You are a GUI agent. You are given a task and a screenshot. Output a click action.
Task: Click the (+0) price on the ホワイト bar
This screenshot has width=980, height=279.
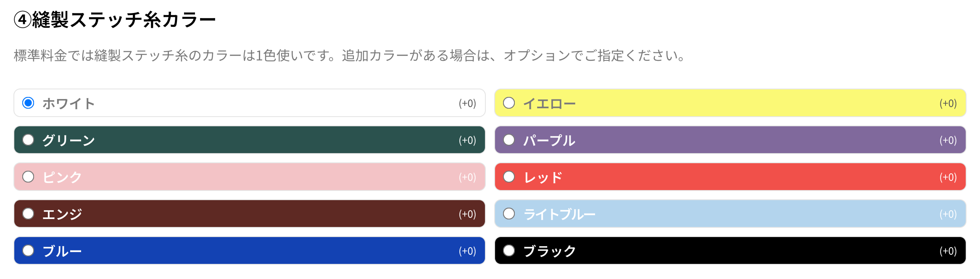(x=467, y=104)
